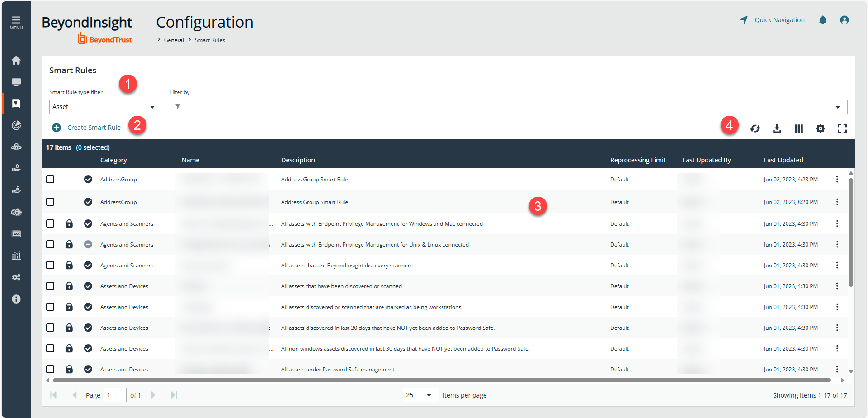The width and height of the screenshot is (868, 418).
Task: Open the Smart Rule type filter dropdown
Action: (x=105, y=107)
